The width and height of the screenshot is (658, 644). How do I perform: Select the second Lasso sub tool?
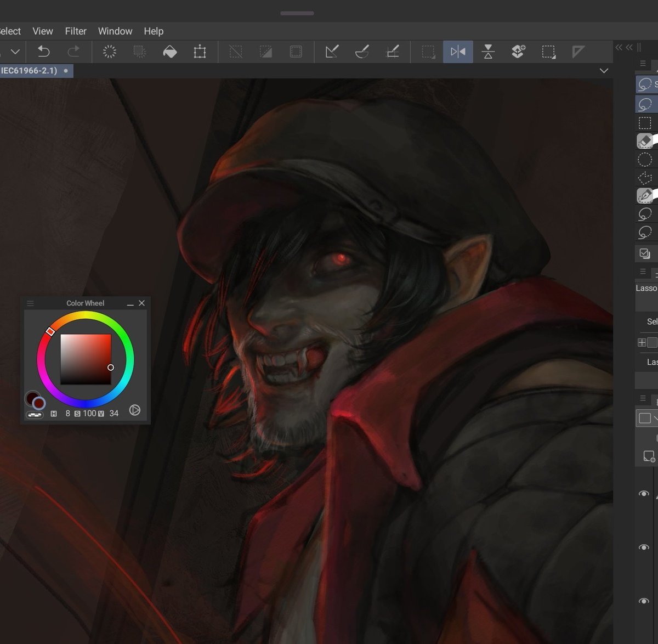coord(645,104)
